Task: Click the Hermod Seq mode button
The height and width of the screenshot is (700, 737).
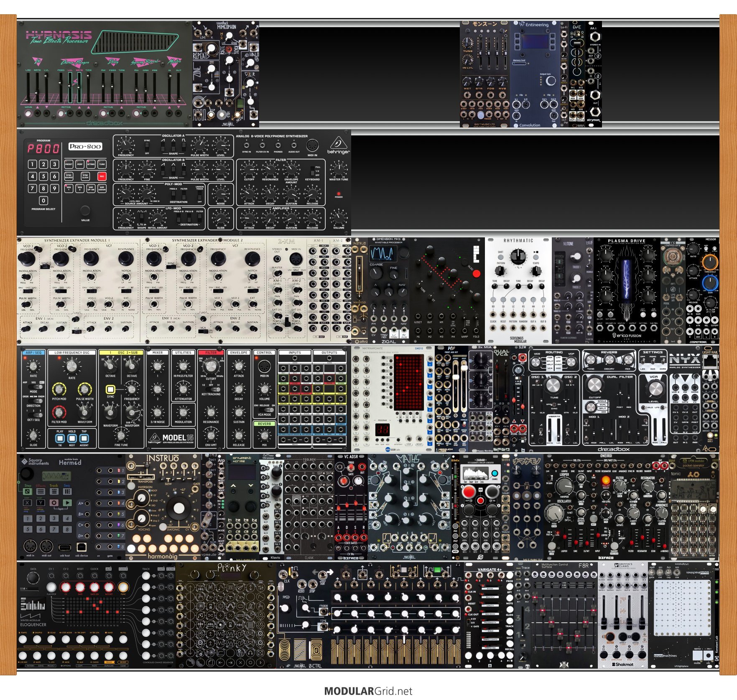Action: (x=67, y=491)
